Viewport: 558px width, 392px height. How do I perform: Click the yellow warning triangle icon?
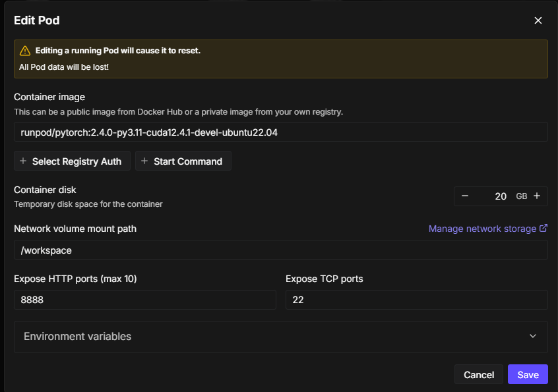pos(25,51)
